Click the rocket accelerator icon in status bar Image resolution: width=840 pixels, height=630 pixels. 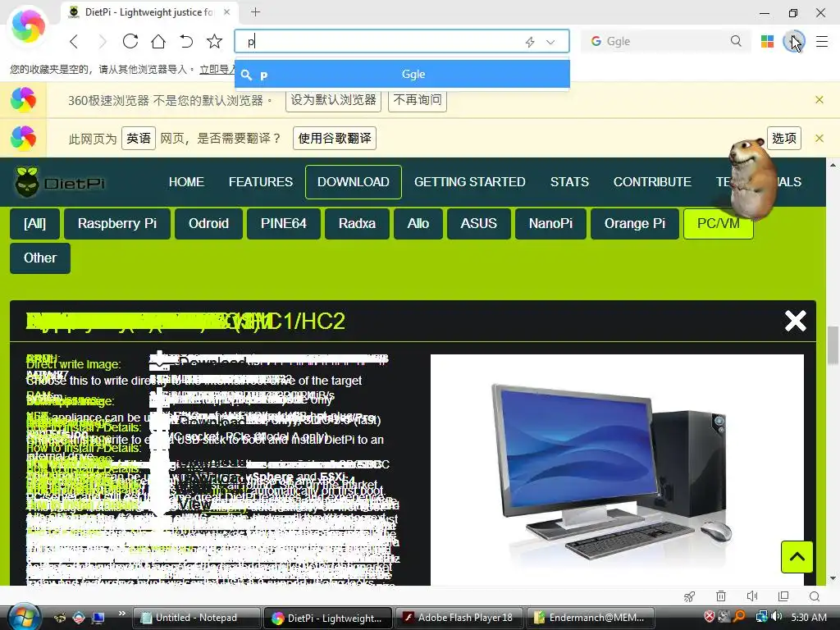pyautogui.click(x=689, y=596)
